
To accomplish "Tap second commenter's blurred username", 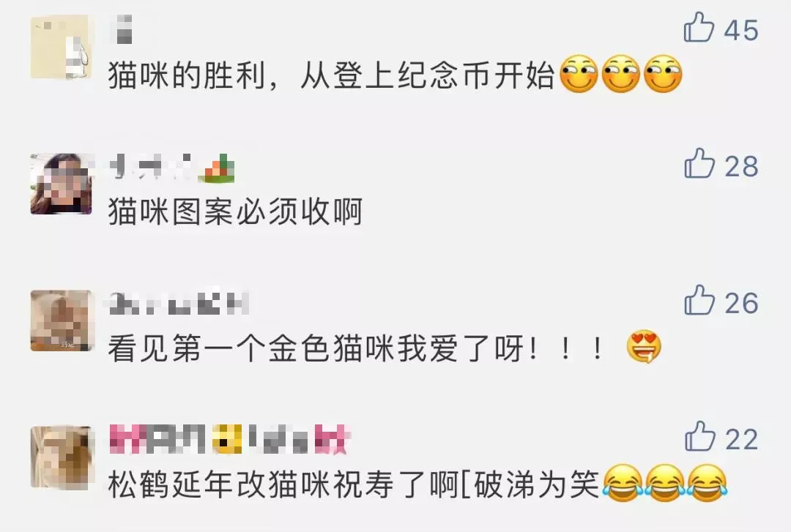I will (x=152, y=166).
